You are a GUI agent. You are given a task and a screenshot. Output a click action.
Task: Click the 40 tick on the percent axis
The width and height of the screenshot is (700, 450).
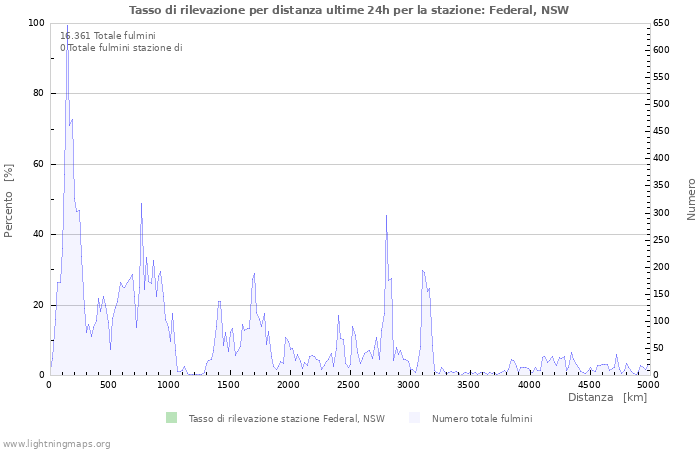coord(38,234)
